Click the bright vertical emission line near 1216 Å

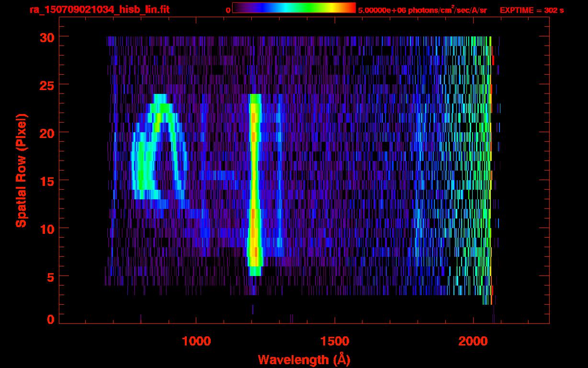(255, 185)
